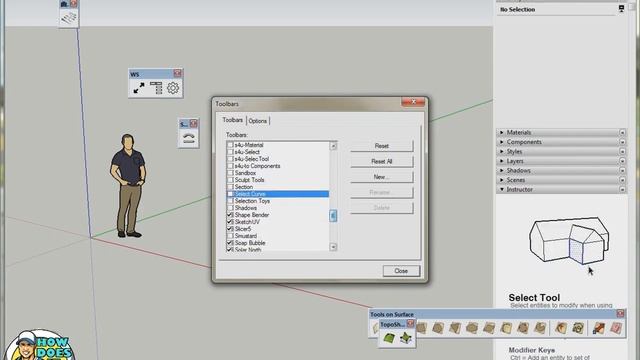Uncheck the Slicer5 toolbar
The height and width of the screenshot is (360, 640).
(x=230, y=229)
